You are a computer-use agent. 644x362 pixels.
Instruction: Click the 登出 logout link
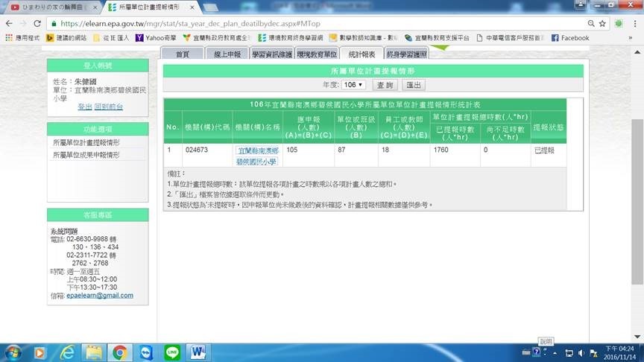[85, 107]
